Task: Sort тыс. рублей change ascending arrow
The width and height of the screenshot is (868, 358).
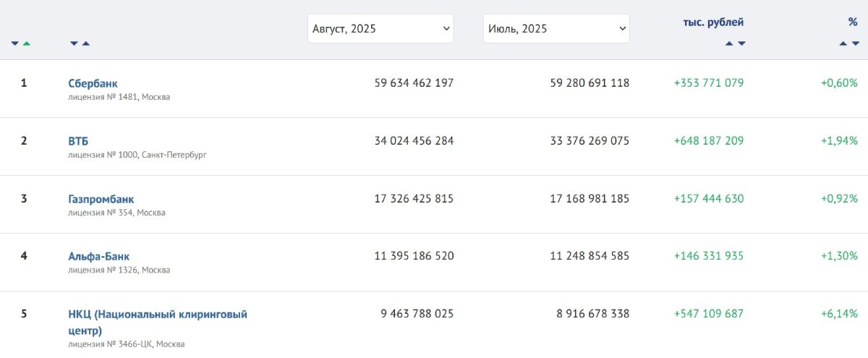Action: point(729,43)
